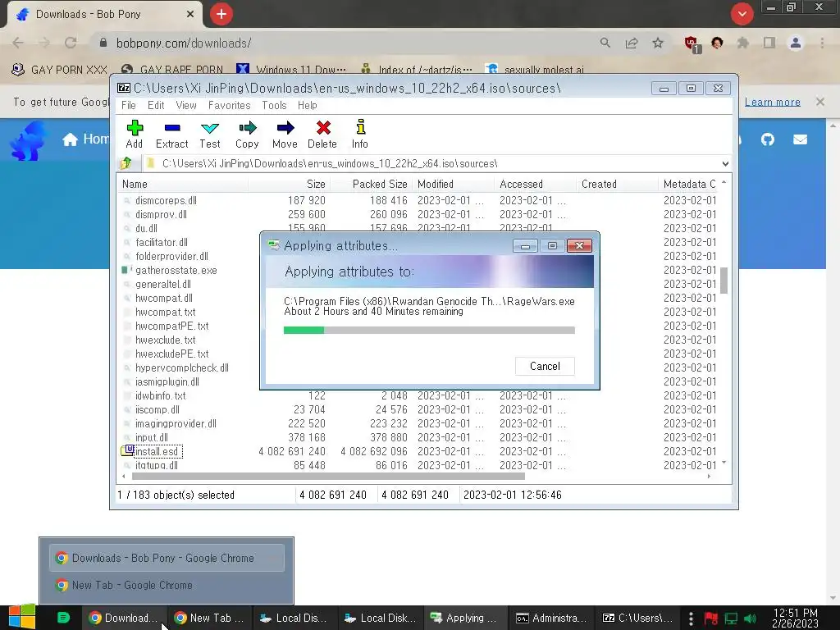Click the Info toolbar icon

(x=360, y=134)
